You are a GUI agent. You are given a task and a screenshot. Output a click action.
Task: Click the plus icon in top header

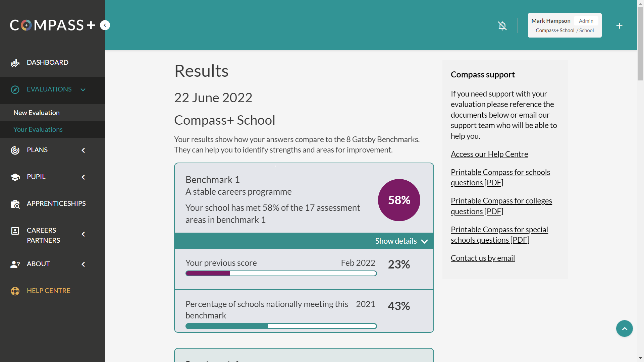pos(619,26)
